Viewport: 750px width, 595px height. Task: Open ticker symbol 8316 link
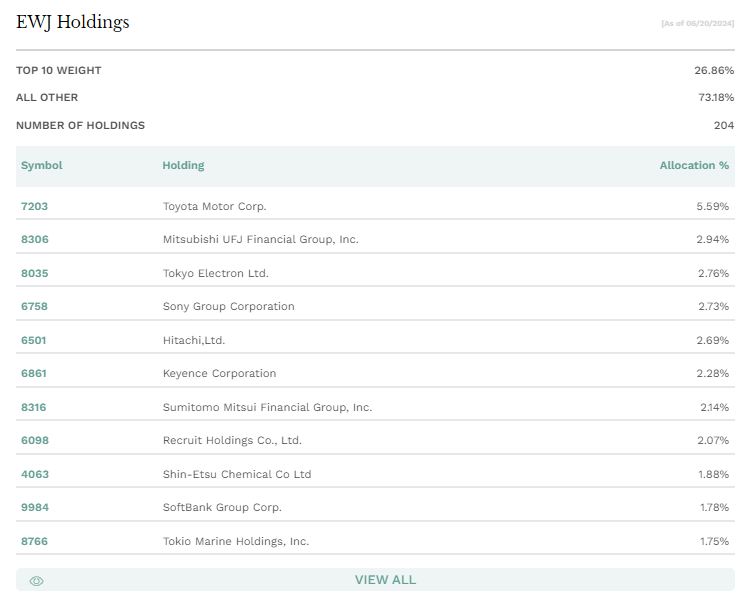click(33, 407)
